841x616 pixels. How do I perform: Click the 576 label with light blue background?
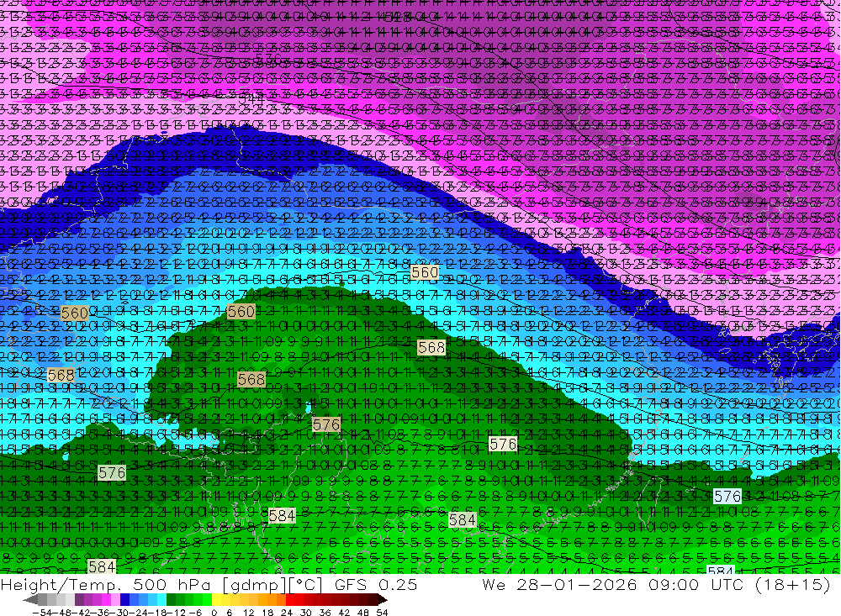click(x=727, y=496)
